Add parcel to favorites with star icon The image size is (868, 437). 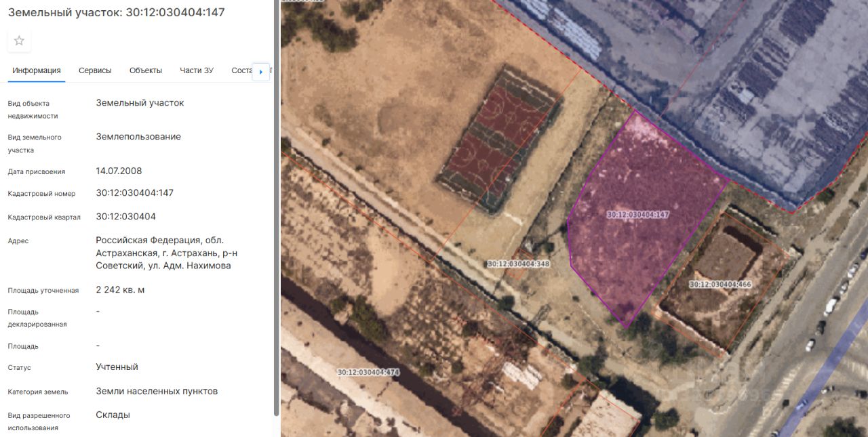[x=19, y=41]
